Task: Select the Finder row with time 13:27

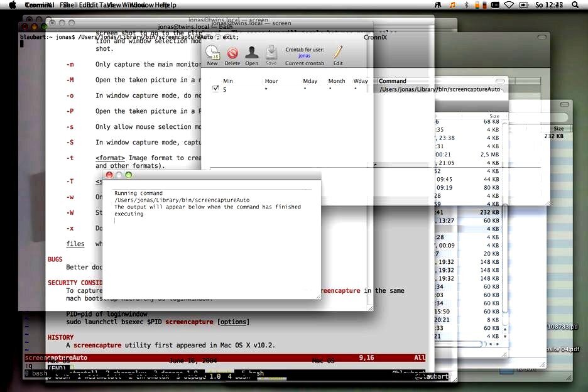Action: point(469,220)
